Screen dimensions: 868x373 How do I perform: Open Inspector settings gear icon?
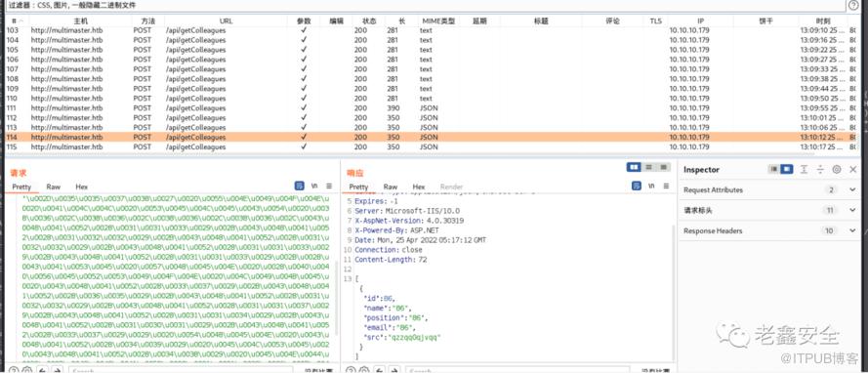pos(837,169)
